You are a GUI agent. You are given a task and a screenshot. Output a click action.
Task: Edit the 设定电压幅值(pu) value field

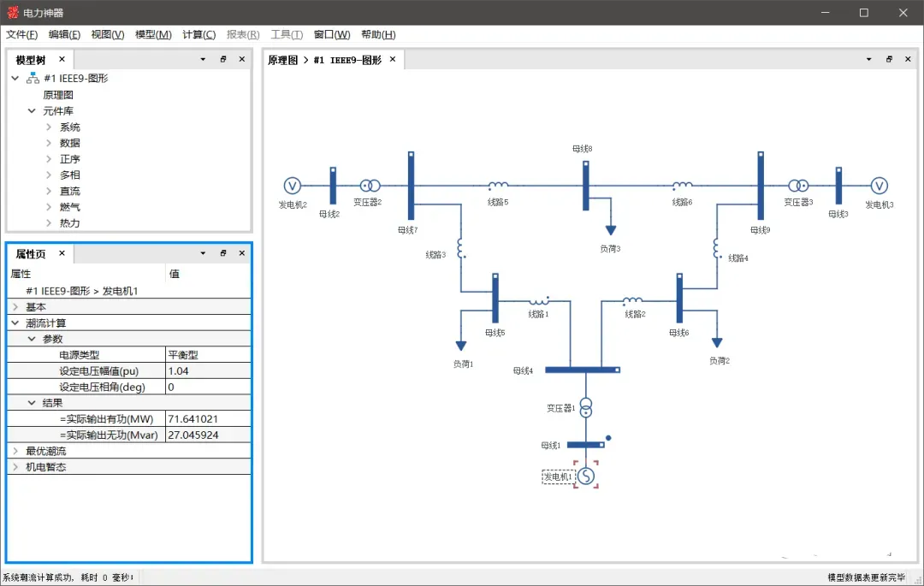click(x=209, y=371)
